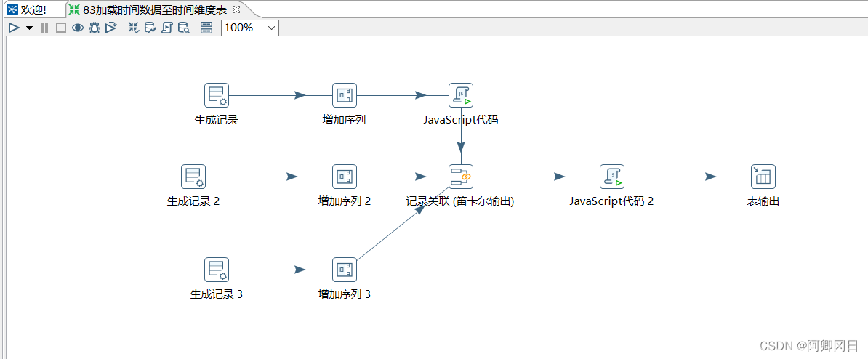Run database impact analysis icon
The width and height of the screenshot is (868, 359).
pos(150,28)
